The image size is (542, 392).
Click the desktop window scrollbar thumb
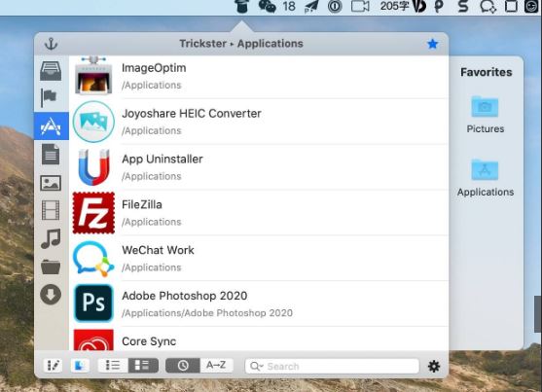(x=538, y=314)
